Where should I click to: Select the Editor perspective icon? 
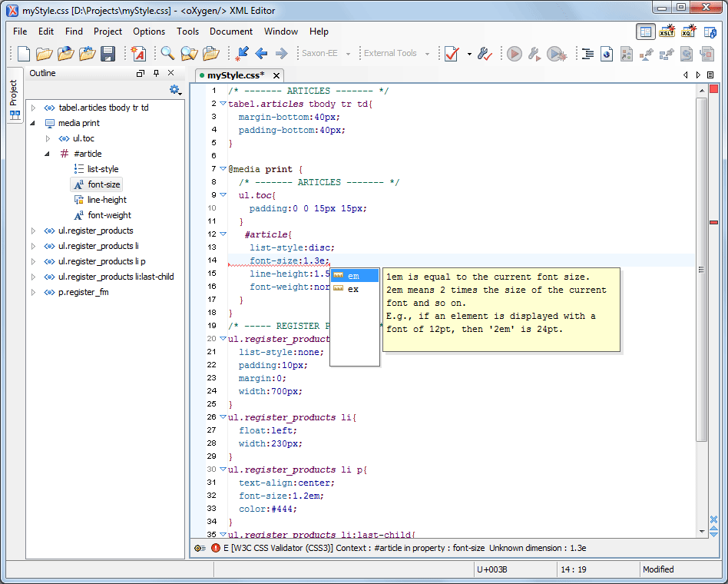(x=646, y=32)
